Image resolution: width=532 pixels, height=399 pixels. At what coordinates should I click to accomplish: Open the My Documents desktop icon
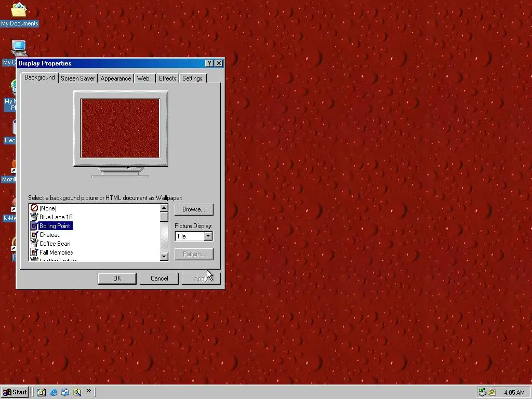19,14
